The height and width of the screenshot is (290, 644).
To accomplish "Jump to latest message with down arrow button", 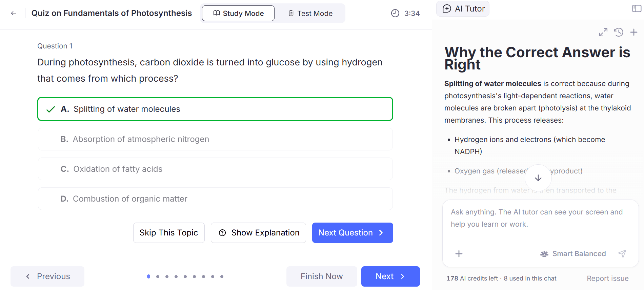I will coord(538,178).
